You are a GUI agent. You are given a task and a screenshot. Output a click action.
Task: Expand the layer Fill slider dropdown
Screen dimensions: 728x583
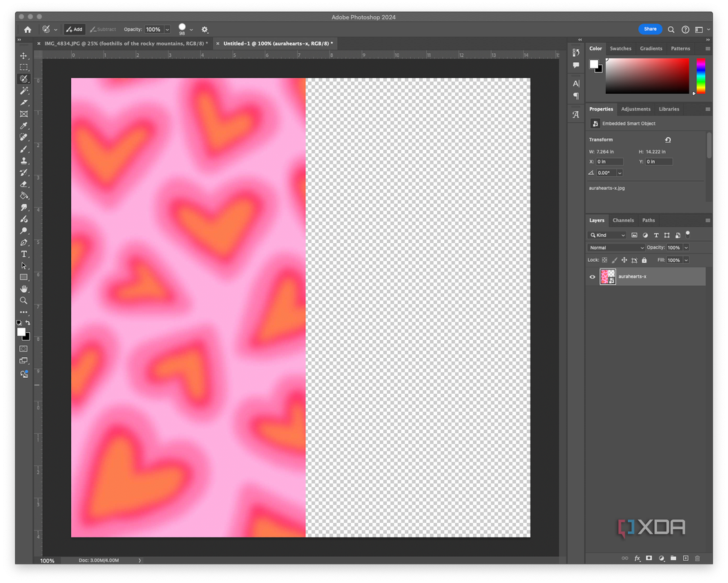pos(687,260)
